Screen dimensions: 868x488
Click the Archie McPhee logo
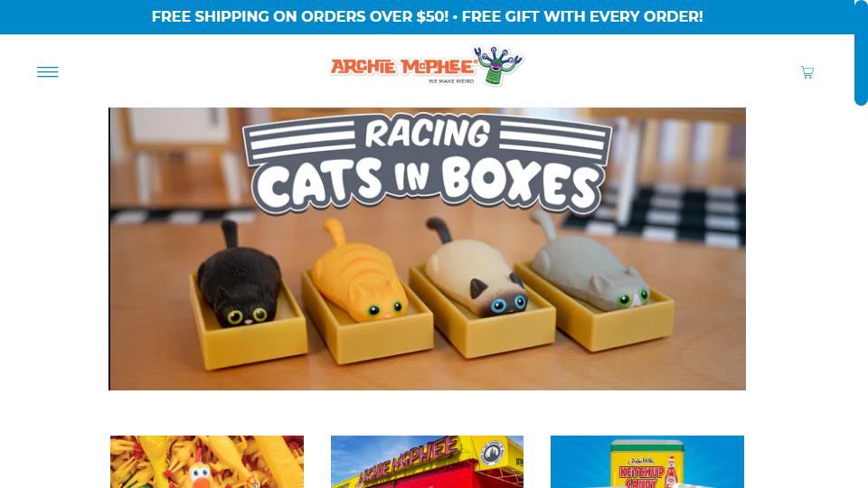click(x=427, y=66)
